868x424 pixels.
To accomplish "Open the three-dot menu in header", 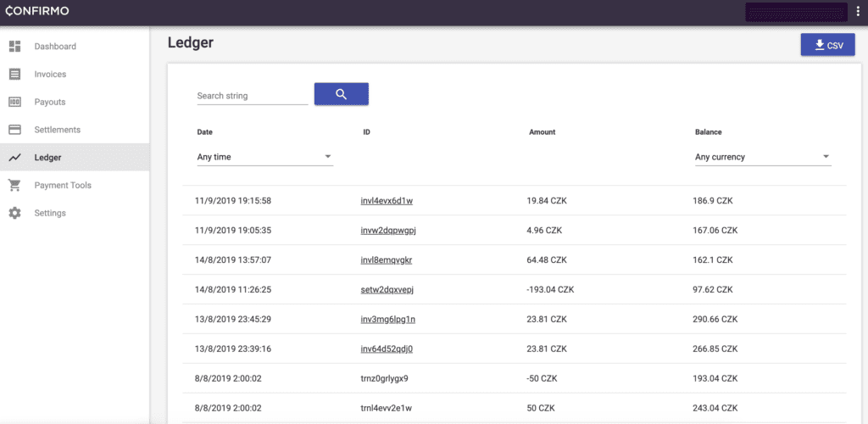I will click(858, 12).
